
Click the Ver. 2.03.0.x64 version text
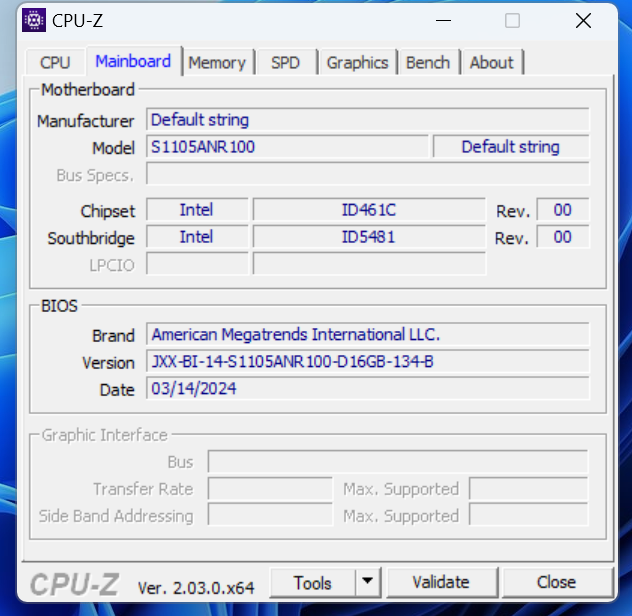tap(196, 588)
